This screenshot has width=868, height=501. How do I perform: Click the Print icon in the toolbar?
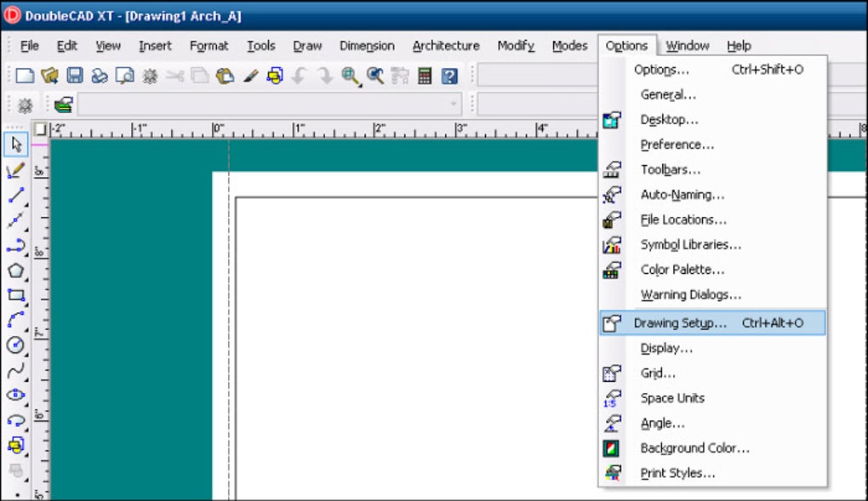100,76
